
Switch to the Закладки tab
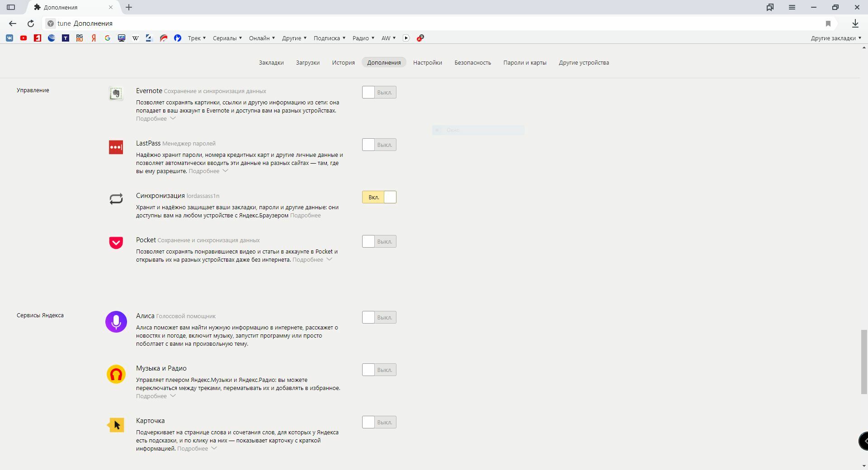(271, 62)
